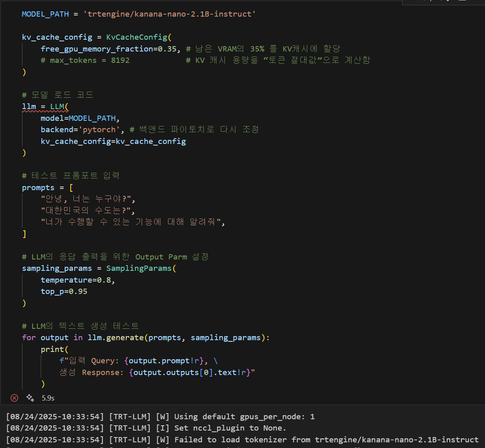
Task: Click the 생성 Response output.outputs[0].text line
Action: pyautogui.click(x=157, y=373)
